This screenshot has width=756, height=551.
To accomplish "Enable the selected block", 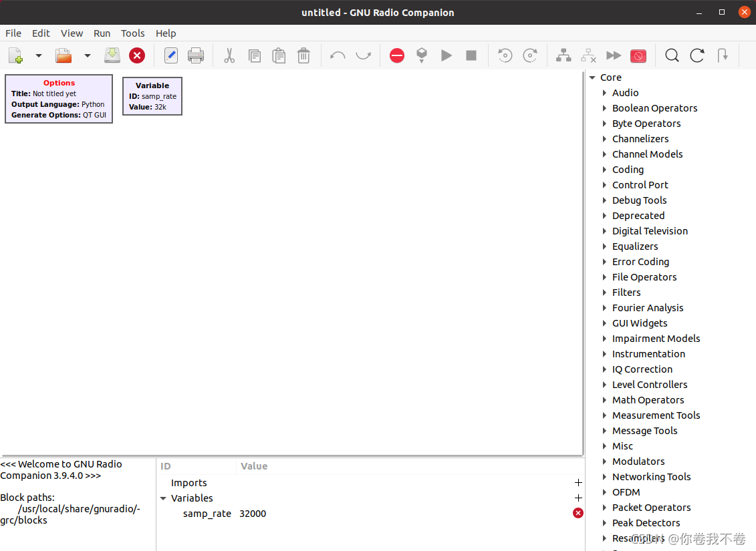I will click(563, 56).
